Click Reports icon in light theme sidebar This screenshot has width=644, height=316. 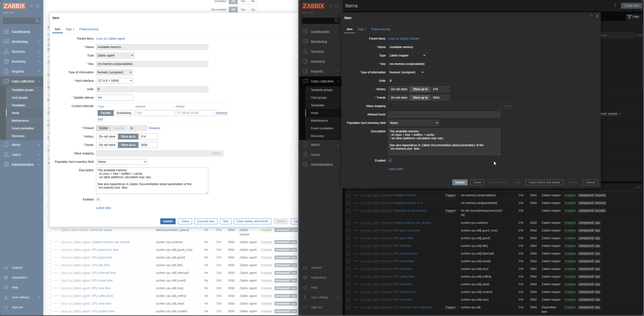6,72
